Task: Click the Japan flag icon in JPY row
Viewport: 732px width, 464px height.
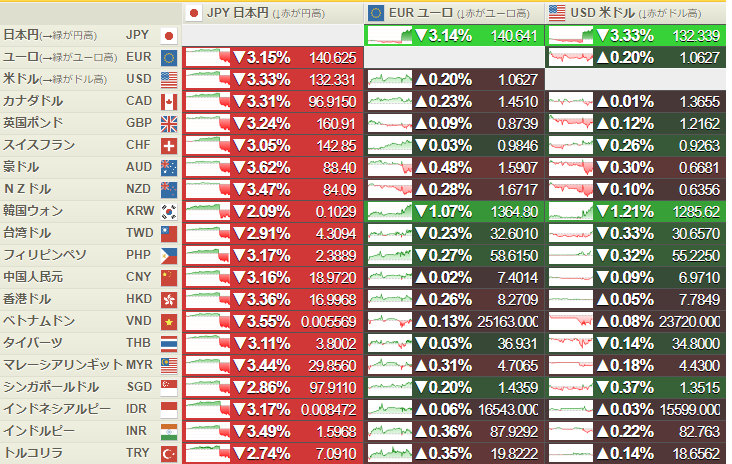Action: pos(168,35)
